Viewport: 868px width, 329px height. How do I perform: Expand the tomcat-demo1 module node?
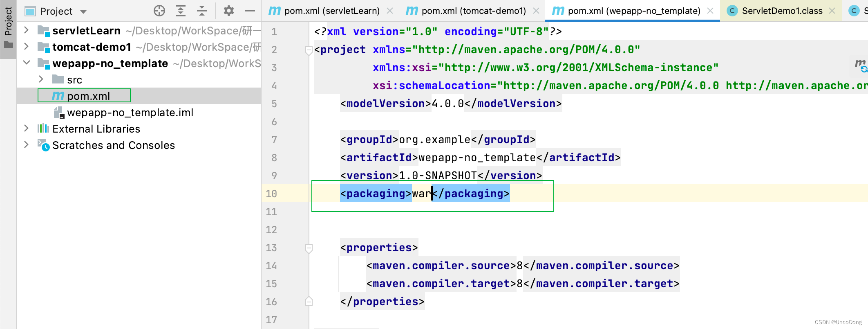(x=26, y=47)
